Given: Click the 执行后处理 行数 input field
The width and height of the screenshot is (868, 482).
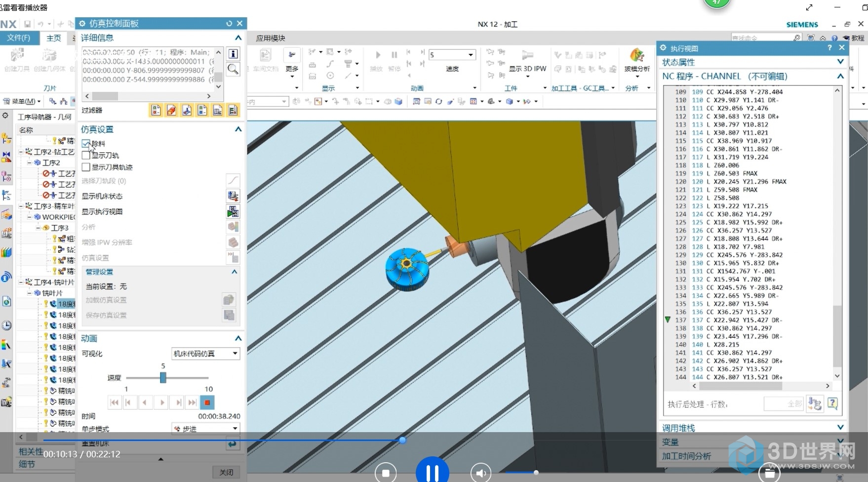Looking at the screenshot, I should click(784, 404).
